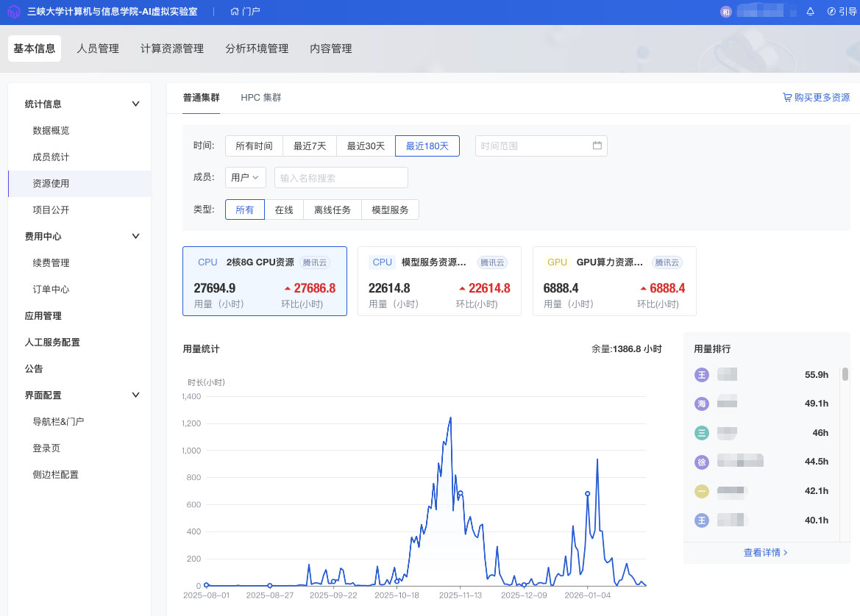Collapse the 费用中心 sidebar section

135,237
